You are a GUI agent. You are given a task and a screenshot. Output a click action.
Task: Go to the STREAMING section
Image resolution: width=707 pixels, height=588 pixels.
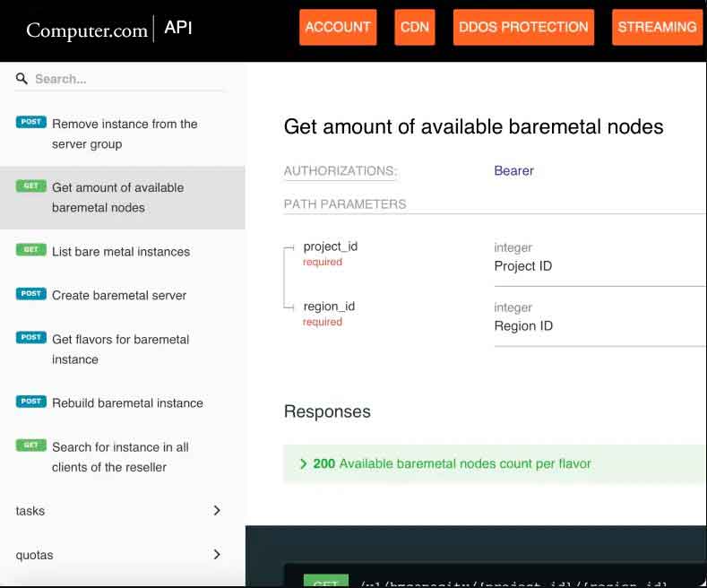(657, 27)
